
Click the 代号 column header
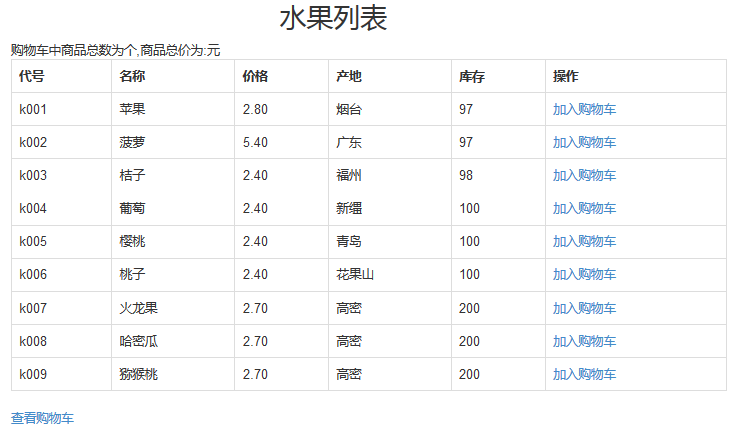click(x=32, y=76)
